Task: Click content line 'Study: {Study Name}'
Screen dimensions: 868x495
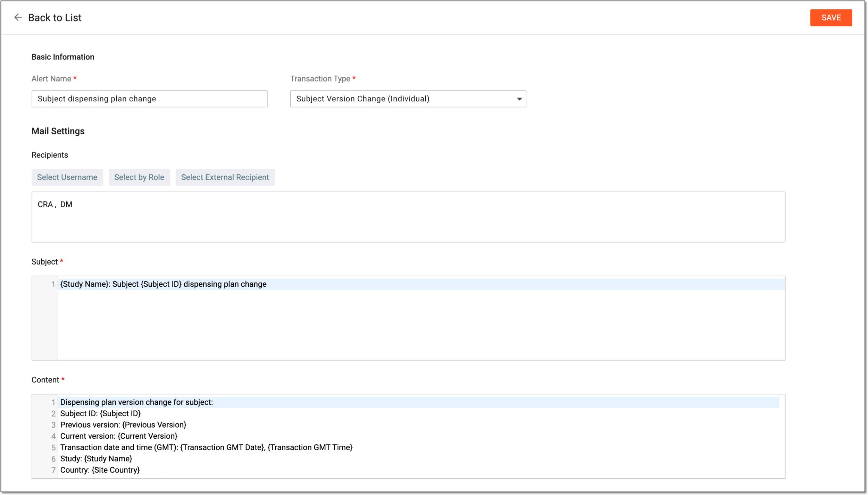Action: (96, 459)
